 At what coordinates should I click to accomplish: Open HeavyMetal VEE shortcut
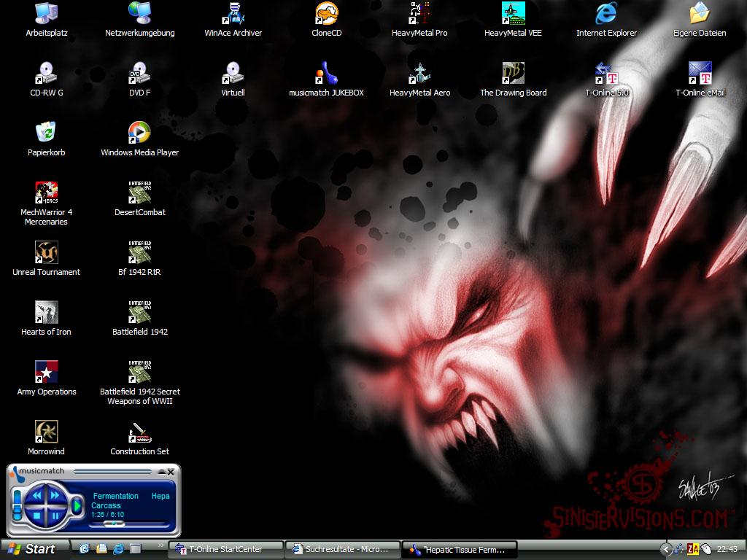click(513, 20)
